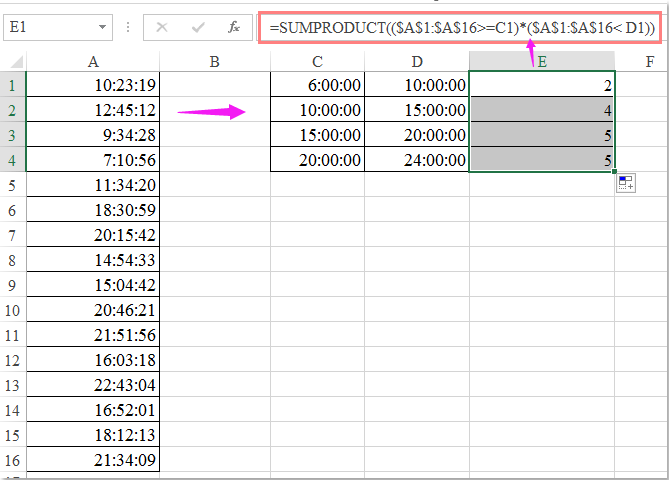Open the Auto Fill Options icon below E4
Viewport: 669px width, 480px height.
click(x=626, y=182)
